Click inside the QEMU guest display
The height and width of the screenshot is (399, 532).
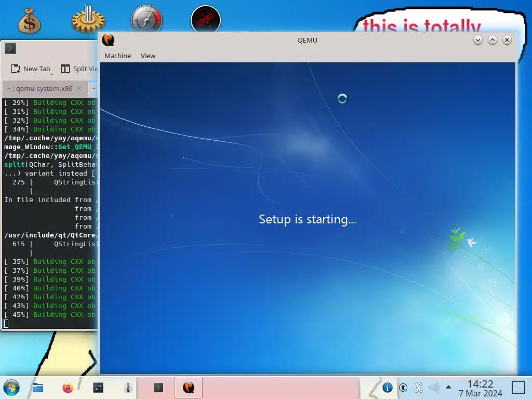[308, 218]
